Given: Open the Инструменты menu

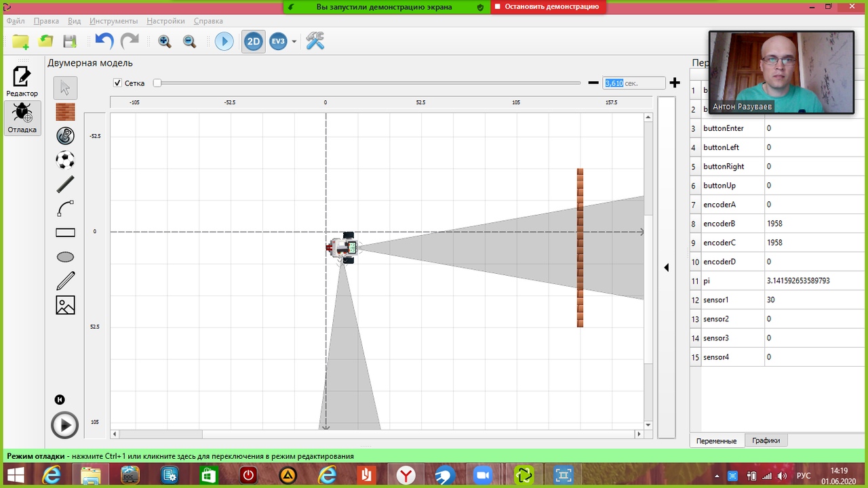Looking at the screenshot, I should (113, 21).
